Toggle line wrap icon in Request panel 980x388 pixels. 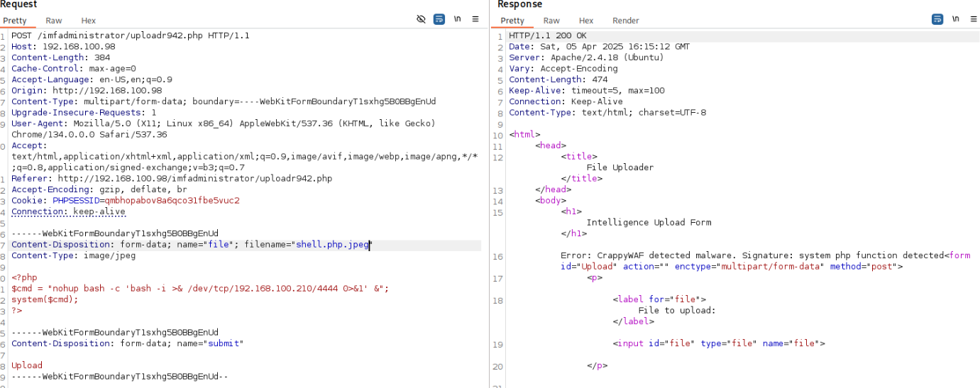[x=439, y=19]
